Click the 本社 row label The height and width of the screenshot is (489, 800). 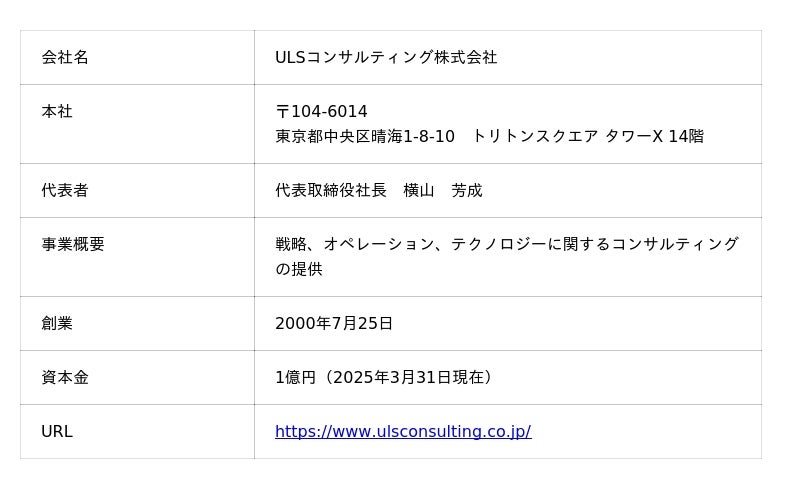click(57, 112)
